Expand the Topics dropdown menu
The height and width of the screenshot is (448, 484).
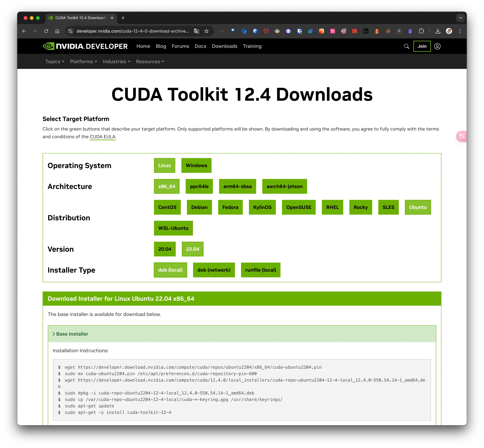(x=55, y=62)
